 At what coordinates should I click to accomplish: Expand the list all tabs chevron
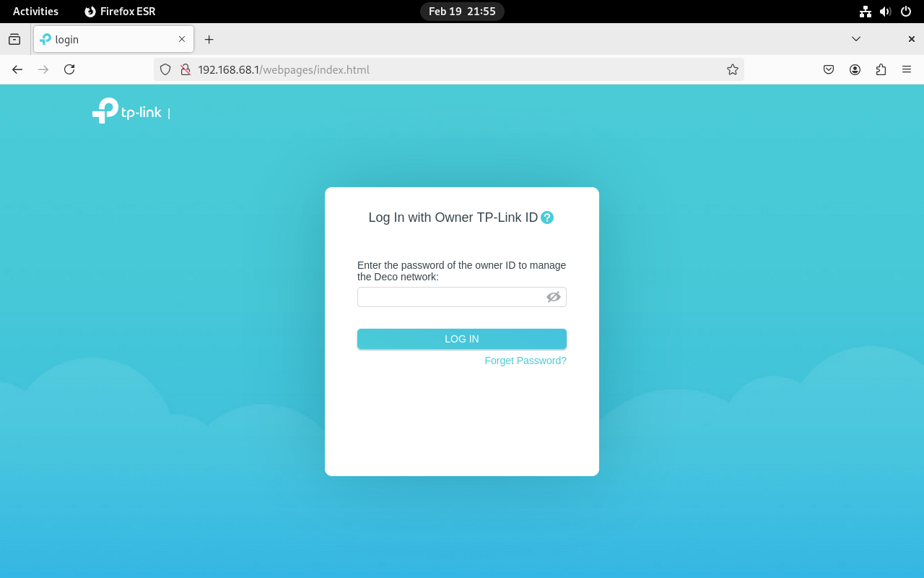tap(856, 39)
